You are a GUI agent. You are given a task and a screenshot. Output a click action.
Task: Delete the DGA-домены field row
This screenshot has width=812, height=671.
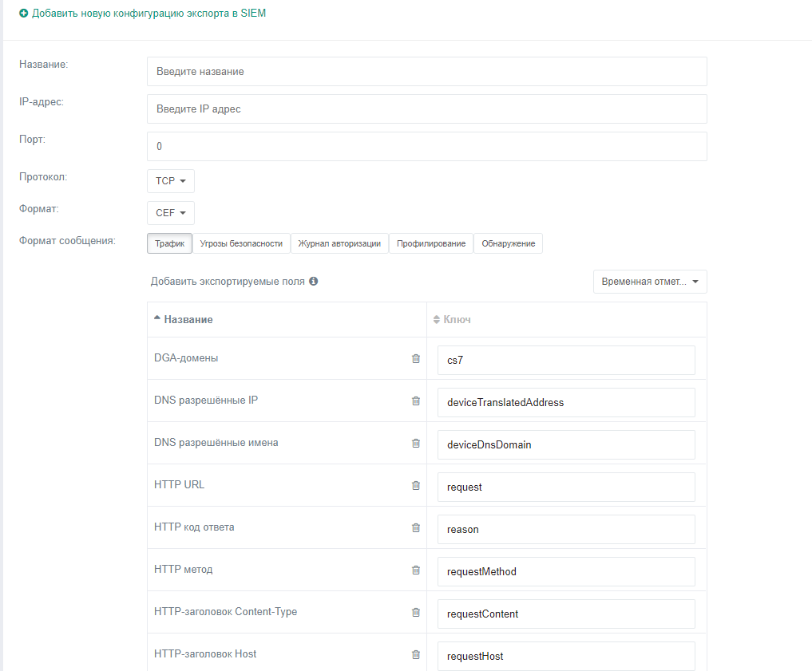(415, 359)
